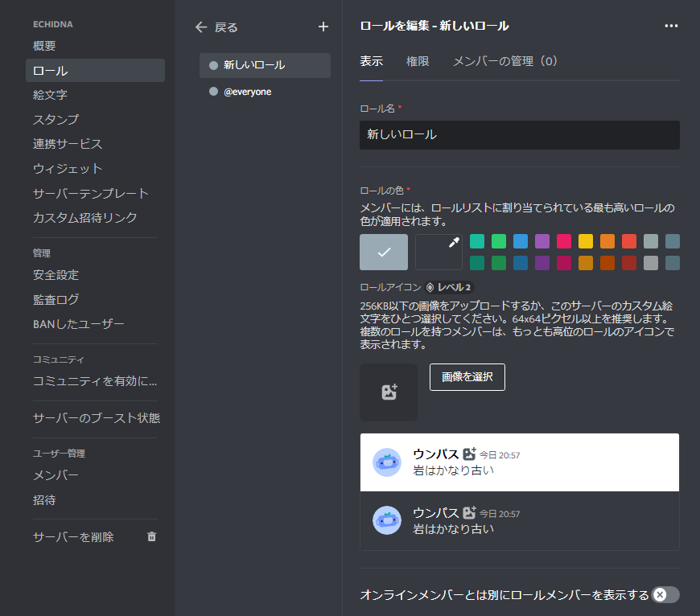Image resolution: width=700 pixels, height=616 pixels.
Task: Pick the slate blue-gray swatch in top row
Action: [x=673, y=241]
